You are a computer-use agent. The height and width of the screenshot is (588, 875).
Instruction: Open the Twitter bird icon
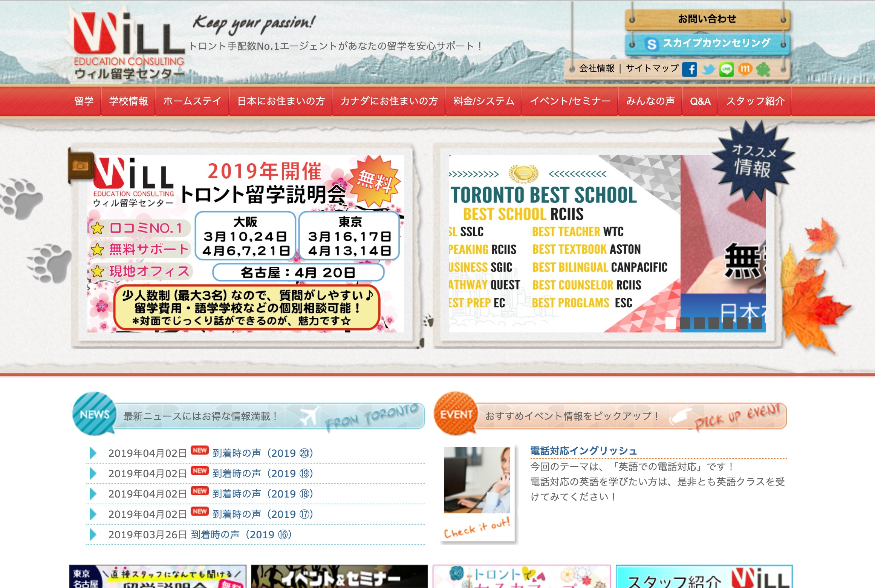point(708,69)
